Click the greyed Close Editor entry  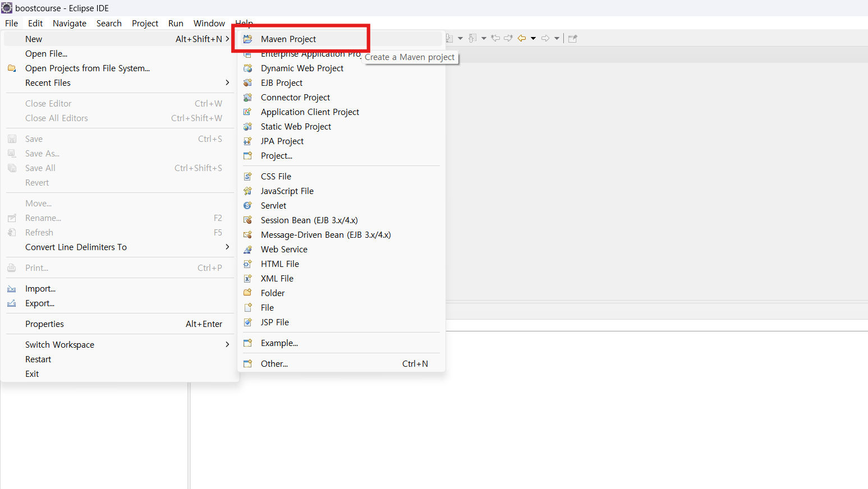[x=119, y=104]
